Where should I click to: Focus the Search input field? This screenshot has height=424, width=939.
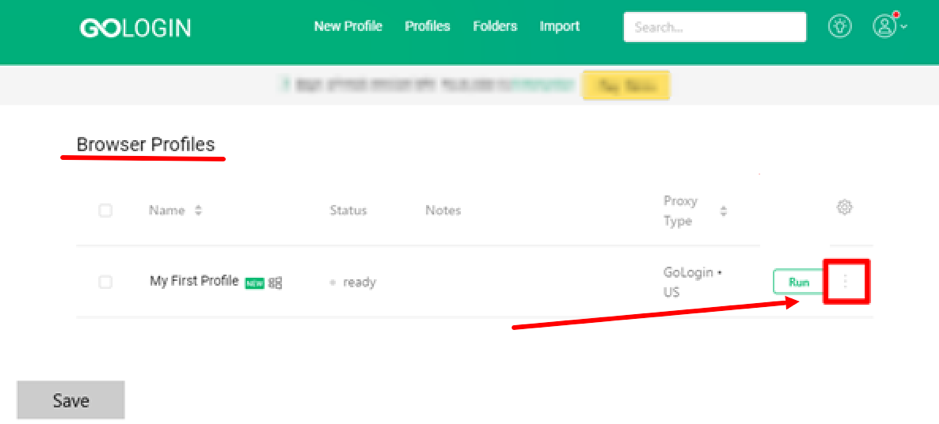pyautogui.click(x=714, y=27)
